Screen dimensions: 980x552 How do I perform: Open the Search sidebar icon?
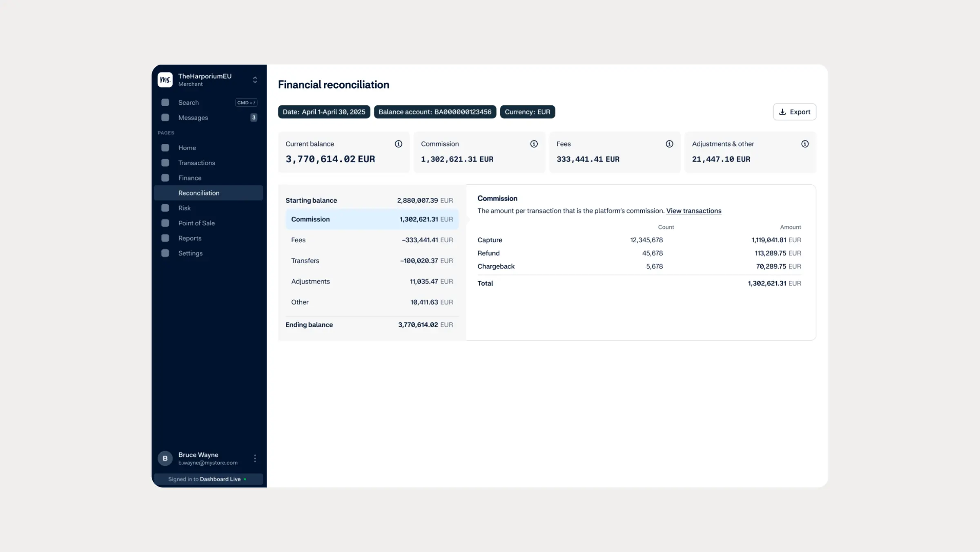click(x=165, y=102)
